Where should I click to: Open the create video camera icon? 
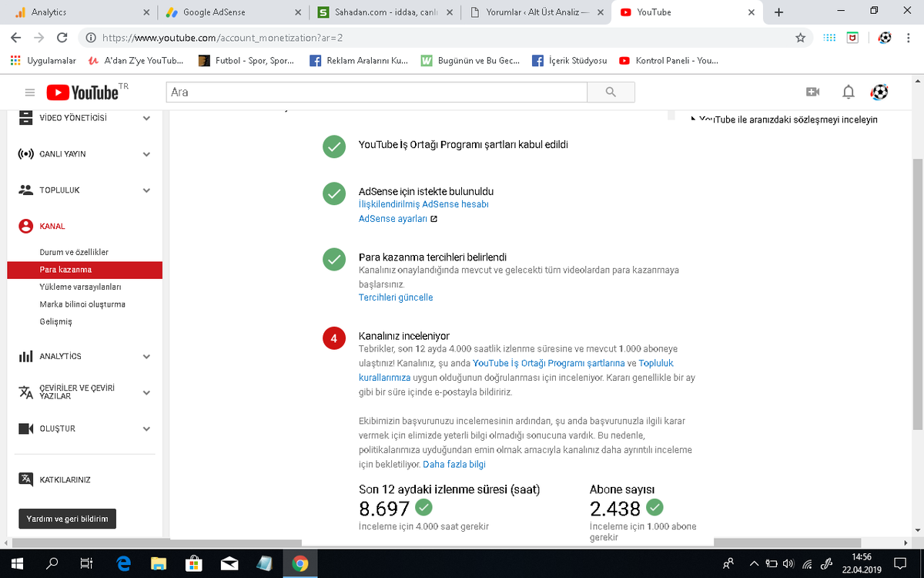(812, 92)
